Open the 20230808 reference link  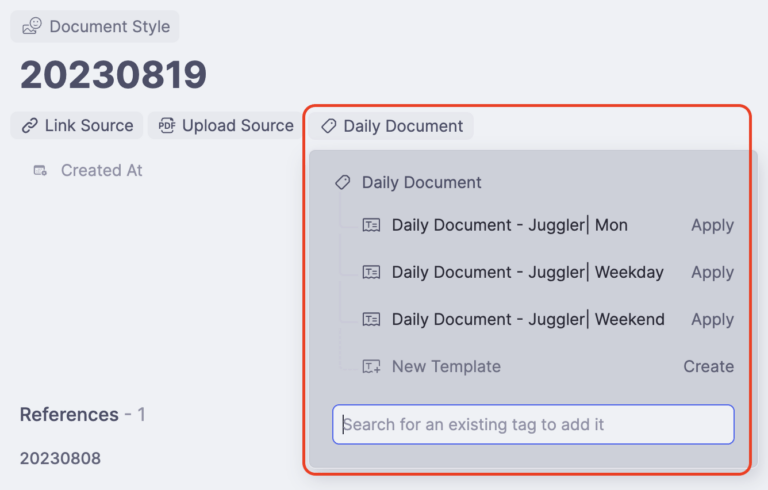(60, 458)
